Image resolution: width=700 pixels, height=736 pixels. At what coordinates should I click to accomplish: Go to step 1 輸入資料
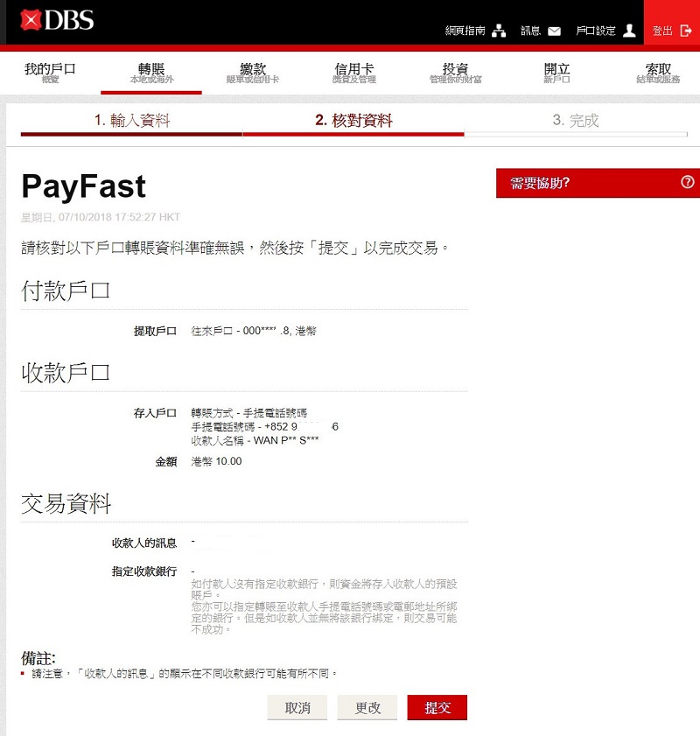pos(132,121)
